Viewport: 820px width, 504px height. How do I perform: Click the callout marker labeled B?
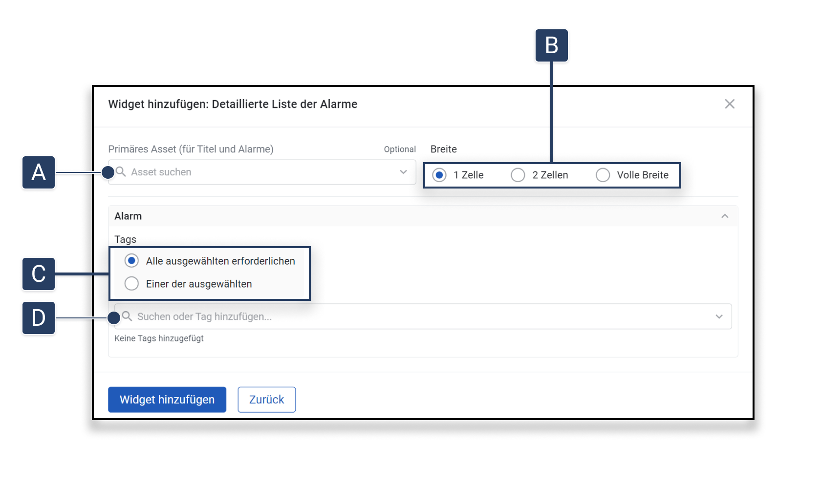tap(552, 45)
